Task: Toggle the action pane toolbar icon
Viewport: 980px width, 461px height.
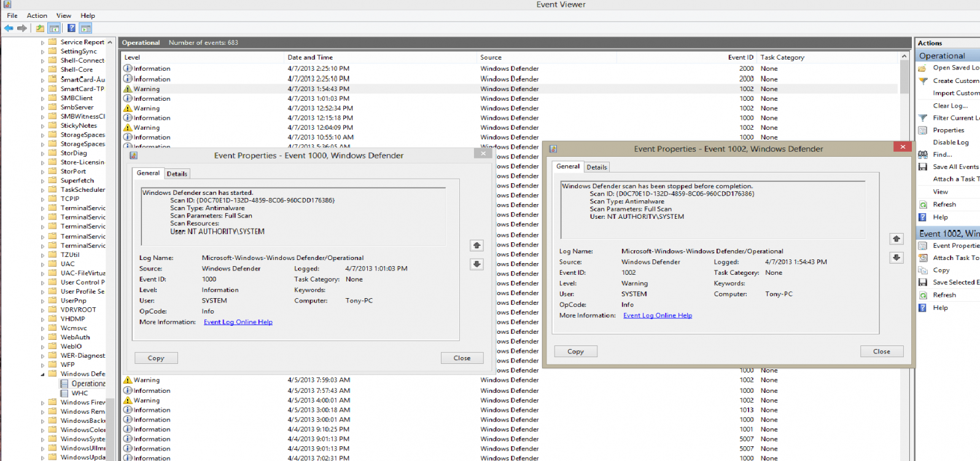Action: (x=85, y=28)
